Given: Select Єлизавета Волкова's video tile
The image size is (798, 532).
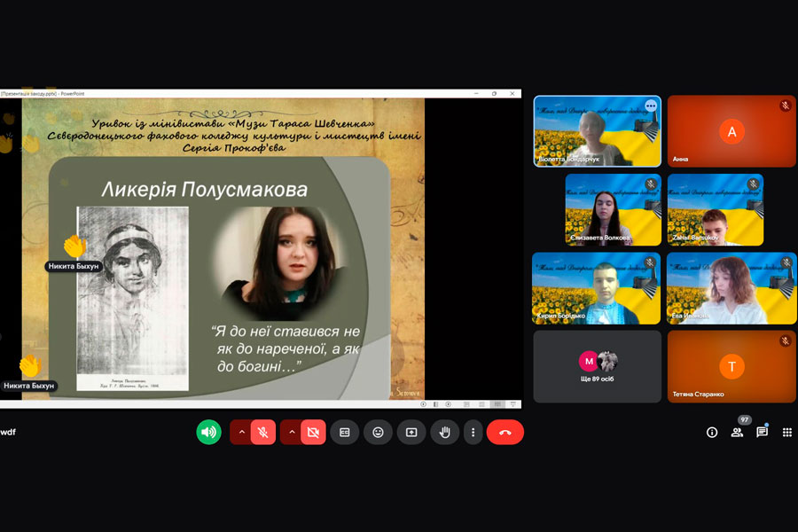Looking at the screenshot, I should (x=614, y=210).
